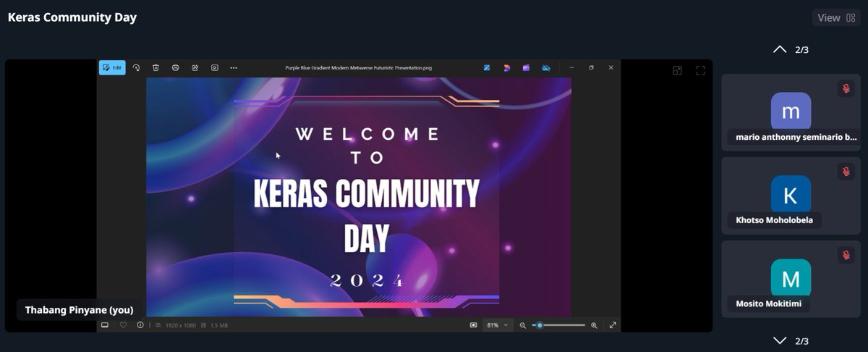The height and width of the screenshot is (352, 868).
Task: Select Mosito Mokitimi's M avatar
Action: point(791,277)
